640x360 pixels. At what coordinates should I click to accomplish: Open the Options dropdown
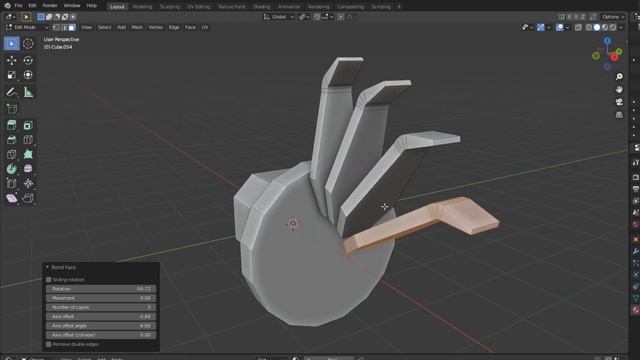coord(613,17)
